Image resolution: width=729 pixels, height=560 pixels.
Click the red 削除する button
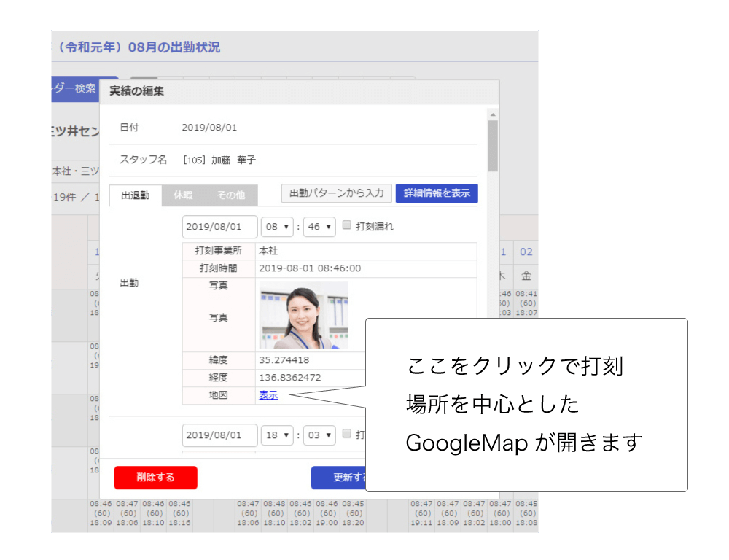[x=156, y=478]
